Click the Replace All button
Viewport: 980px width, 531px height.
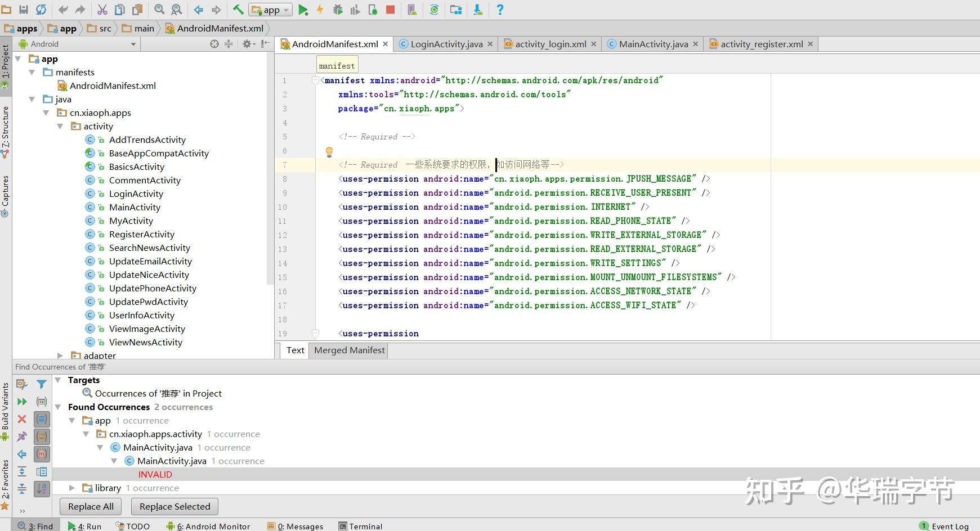pyautogui.click(x=90, y=506)
